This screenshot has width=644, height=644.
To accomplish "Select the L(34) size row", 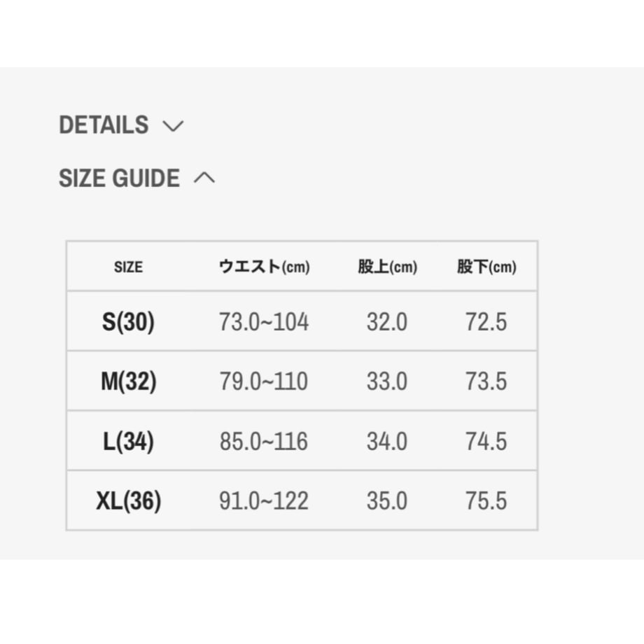I will 302,441.
